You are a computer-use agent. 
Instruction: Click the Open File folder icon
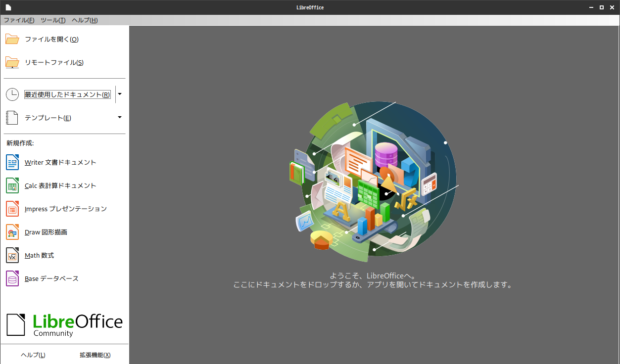tap(12, 39)
